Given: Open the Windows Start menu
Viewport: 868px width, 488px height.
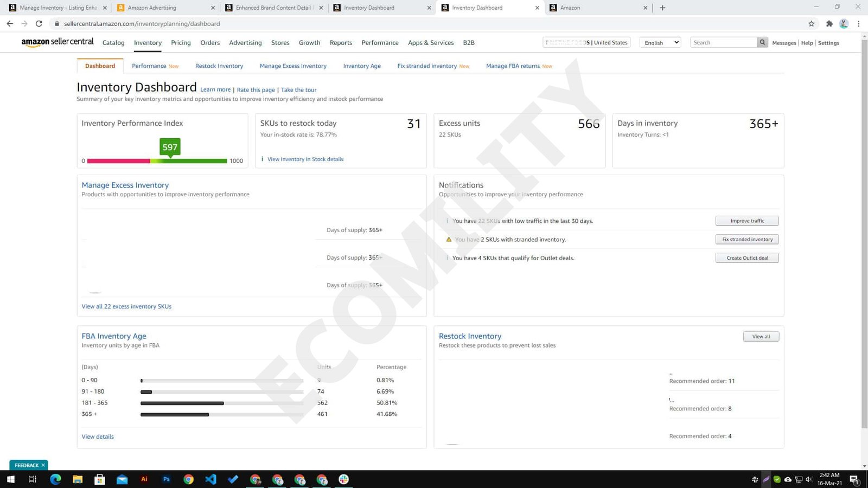Looking at the screenshot, I should pyautogui.click(x=10, y=479).
